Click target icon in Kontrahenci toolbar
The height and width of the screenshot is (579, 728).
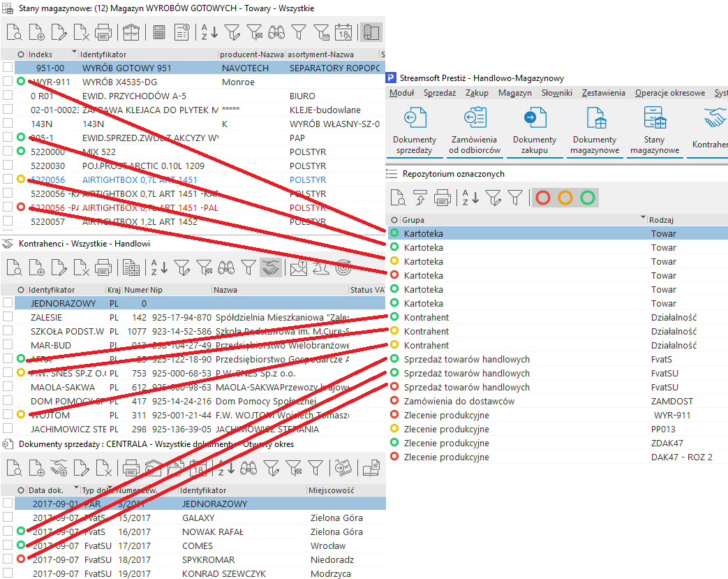[343, 267]
